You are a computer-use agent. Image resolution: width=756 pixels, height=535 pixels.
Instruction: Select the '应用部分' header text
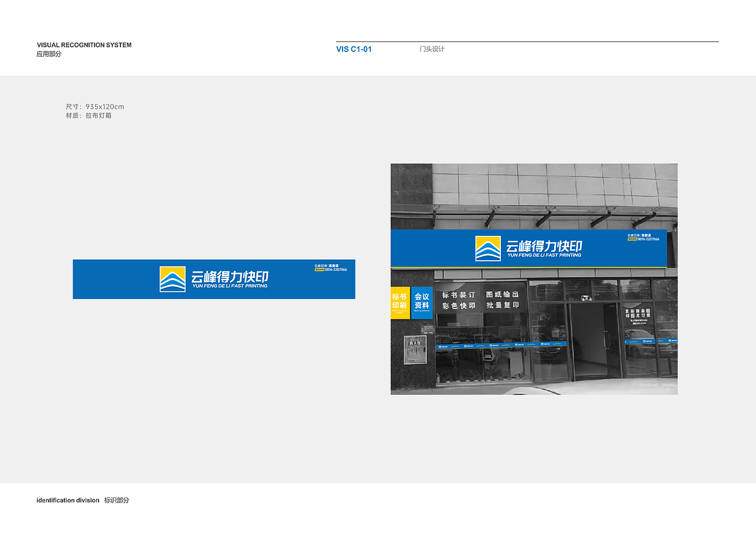(49, 54)
